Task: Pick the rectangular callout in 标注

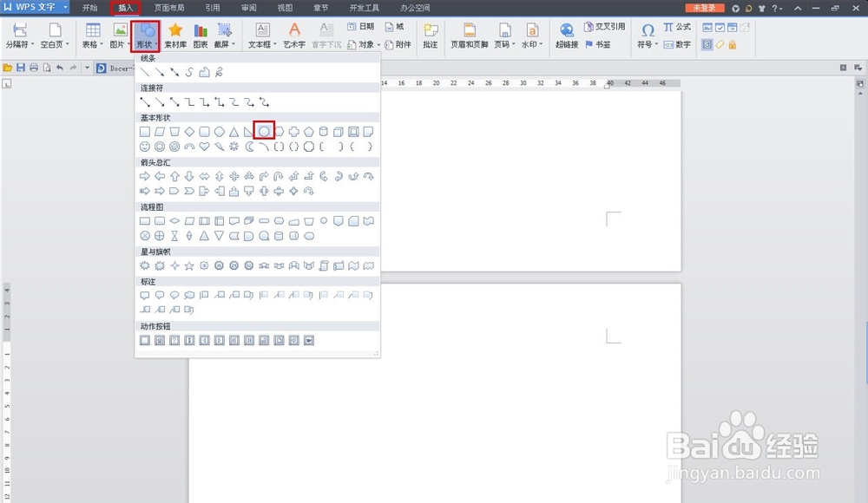Action: 144,296
